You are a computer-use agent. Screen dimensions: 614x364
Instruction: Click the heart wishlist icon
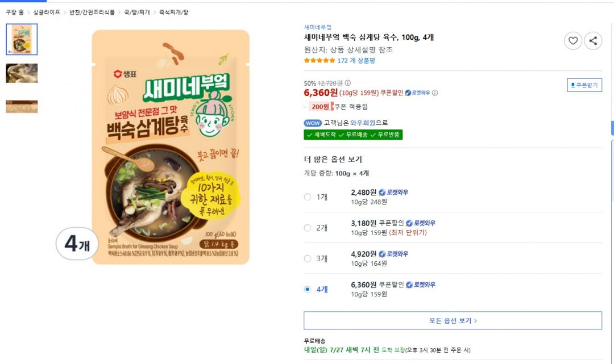[572, 40]
